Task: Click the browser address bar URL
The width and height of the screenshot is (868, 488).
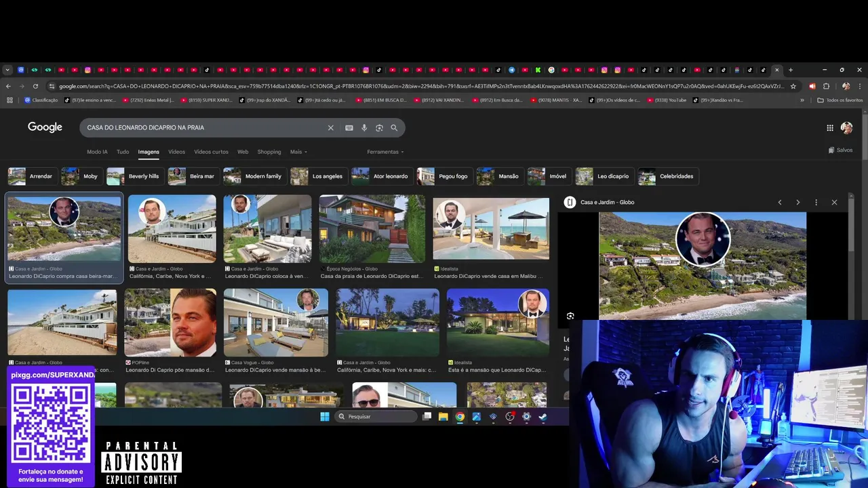Action: point(420,86)
